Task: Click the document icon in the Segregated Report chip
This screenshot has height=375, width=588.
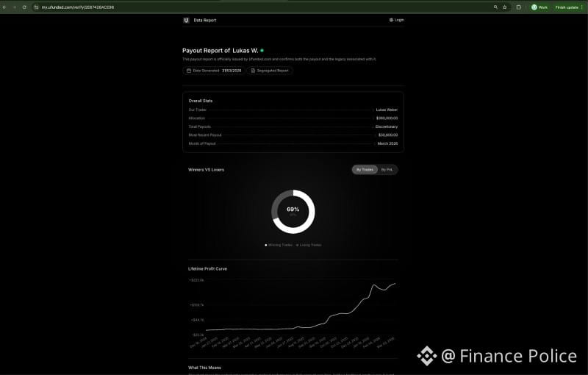Action: (253, 71)
